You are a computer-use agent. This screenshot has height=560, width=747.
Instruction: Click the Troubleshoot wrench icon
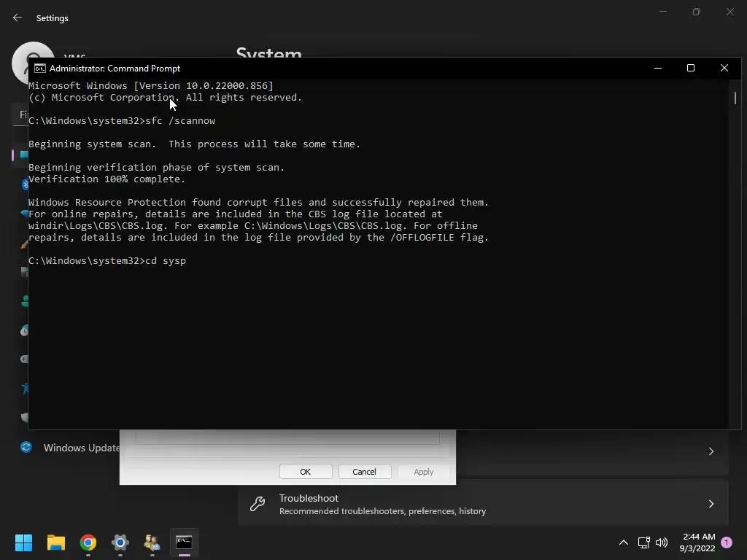258,504
